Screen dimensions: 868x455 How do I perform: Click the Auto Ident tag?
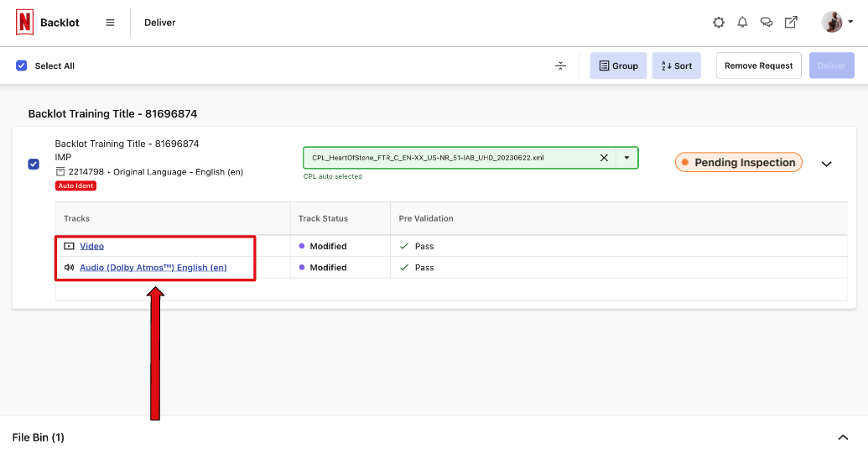tap(75, 186)
